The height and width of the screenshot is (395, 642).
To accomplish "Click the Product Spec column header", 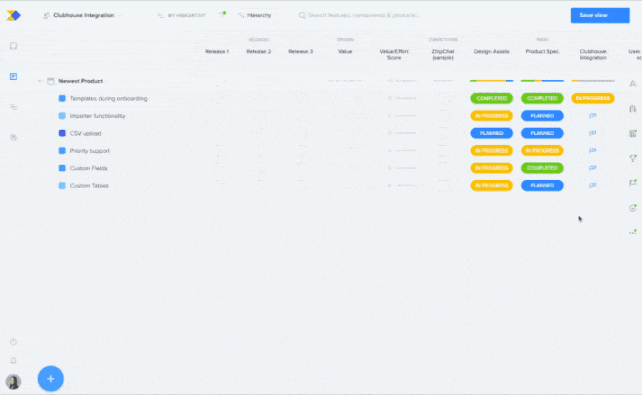I will pyautogui.click(x=542, y=52).
